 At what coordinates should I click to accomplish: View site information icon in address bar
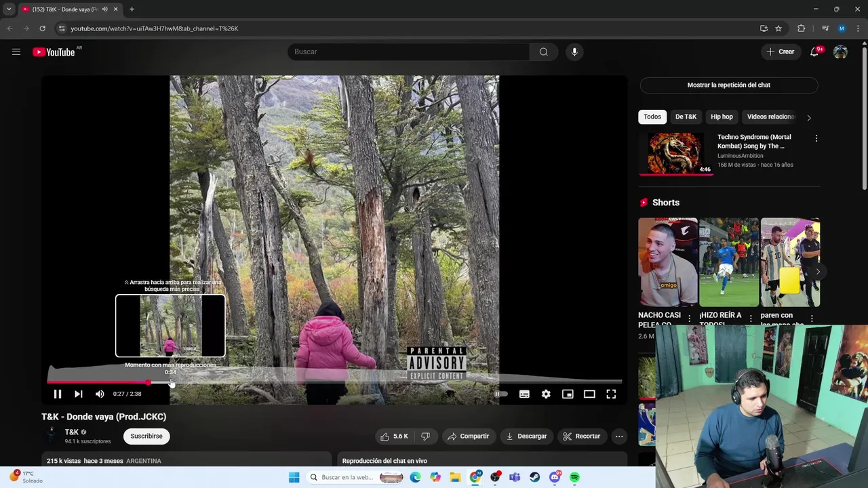click(62, 28)
